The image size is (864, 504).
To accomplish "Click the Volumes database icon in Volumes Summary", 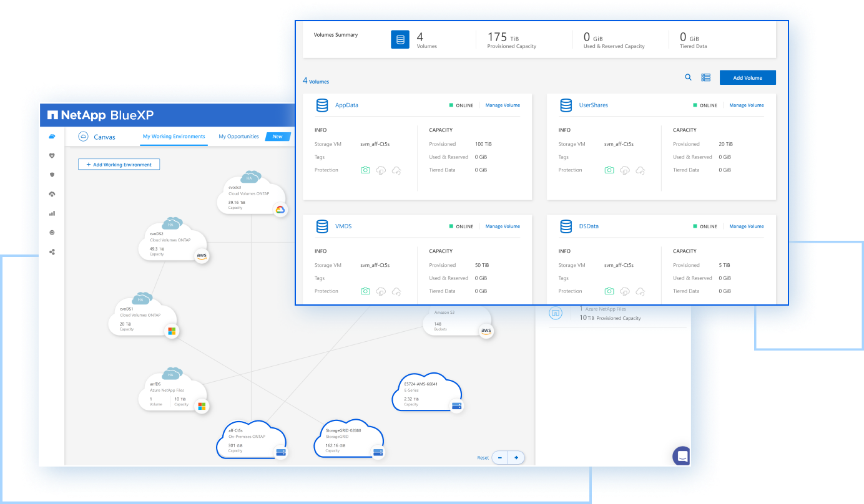I will [400, 39].
